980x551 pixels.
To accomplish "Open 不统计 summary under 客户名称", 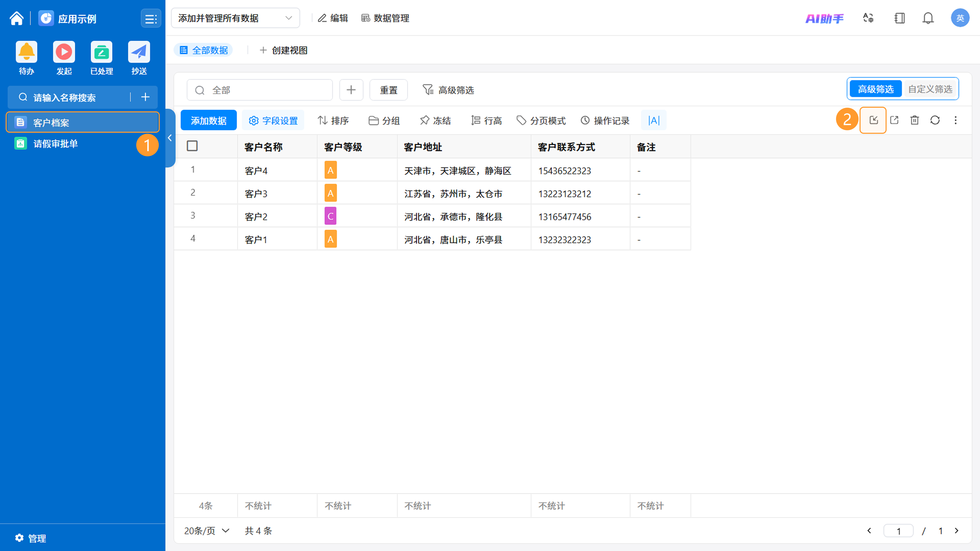I will click(x=258, y=506).
